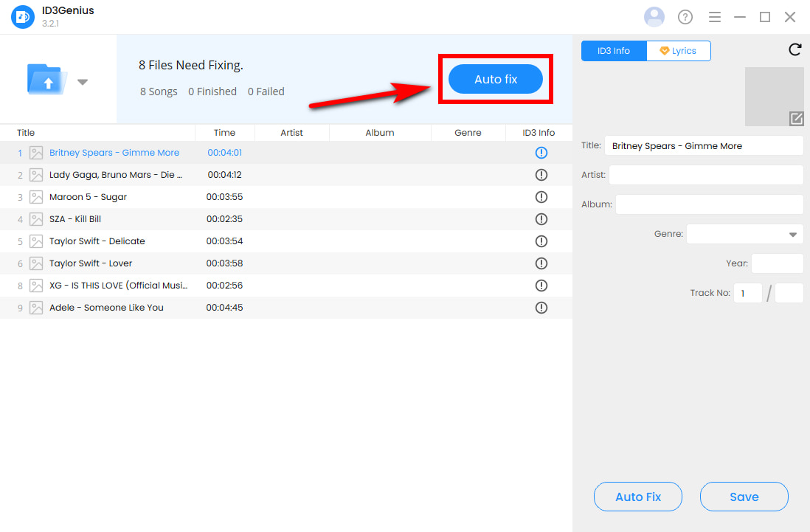Click the album cover art placeholder

click(774, 97)
